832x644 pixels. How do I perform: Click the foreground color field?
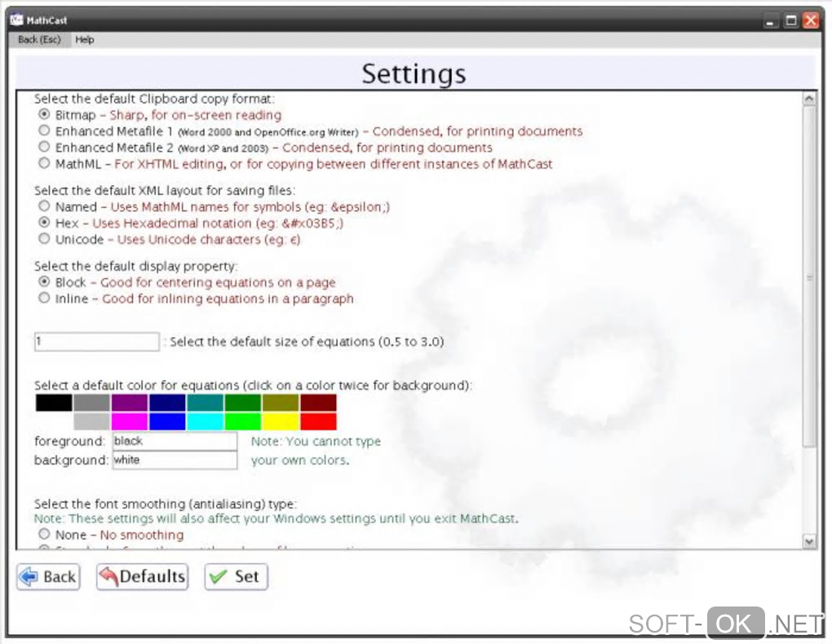coord(175,441)
